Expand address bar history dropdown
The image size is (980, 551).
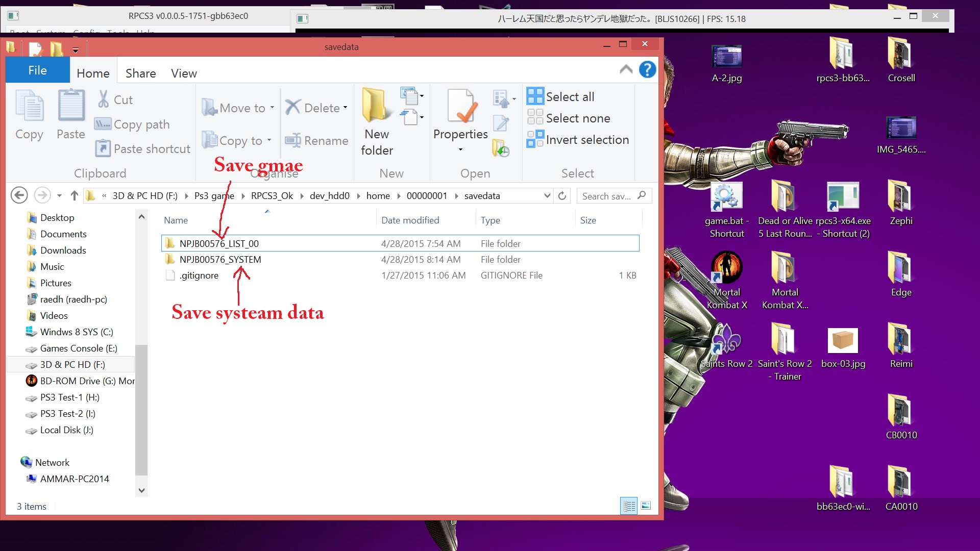[547, 196]
